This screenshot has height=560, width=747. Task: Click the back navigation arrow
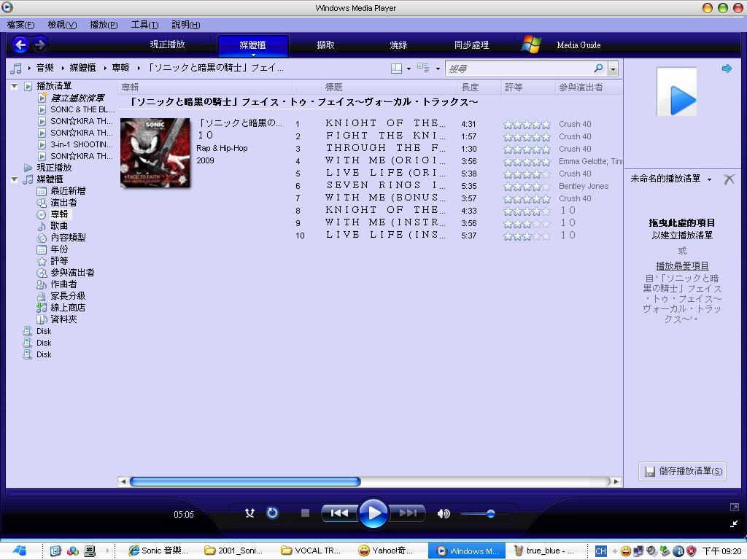20,45
